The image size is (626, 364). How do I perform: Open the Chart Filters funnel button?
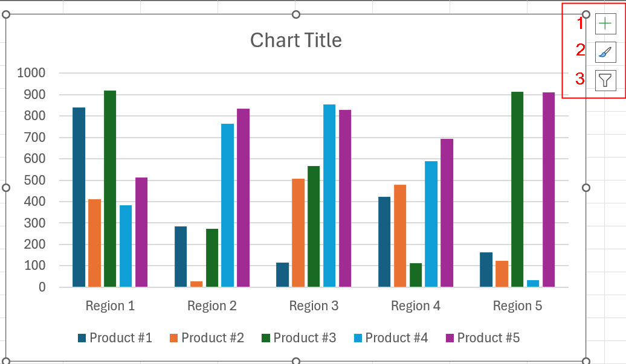pyautogui.click(x=605, y=80)
